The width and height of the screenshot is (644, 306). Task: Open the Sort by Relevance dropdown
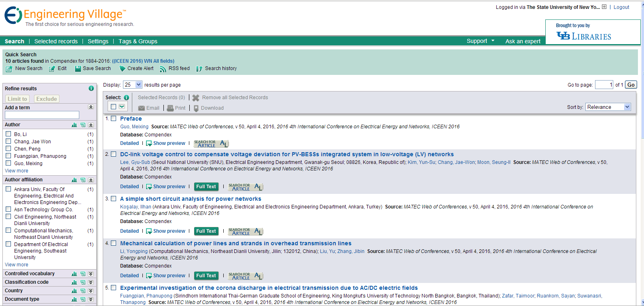click(x=608, y=107)
